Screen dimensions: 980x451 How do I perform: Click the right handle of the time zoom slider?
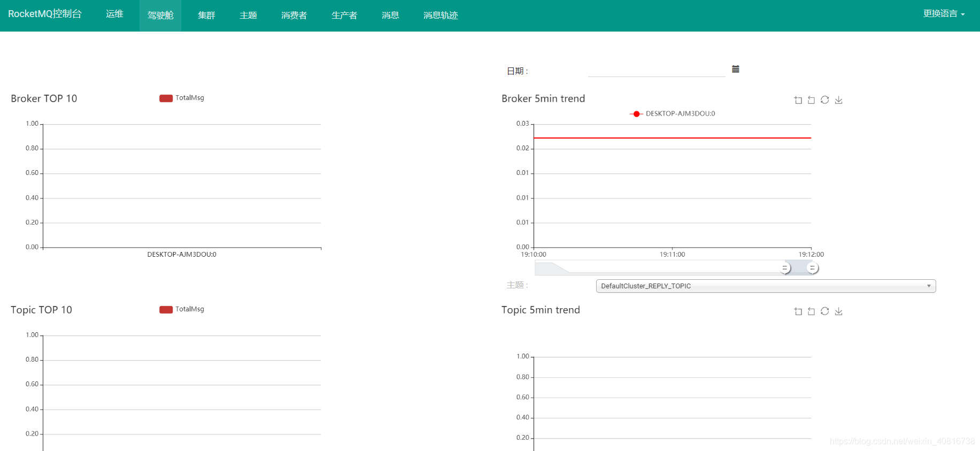tap(812, 268)
